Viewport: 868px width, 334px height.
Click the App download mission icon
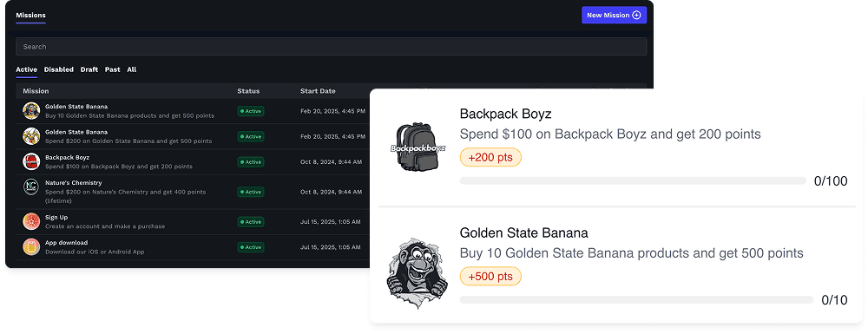(x=31, y=246)
